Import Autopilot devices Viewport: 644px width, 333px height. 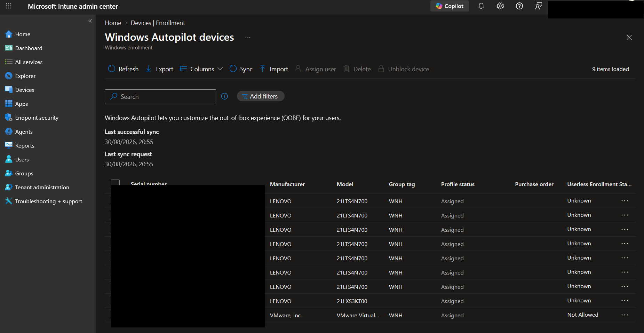[x=274, y=69]
